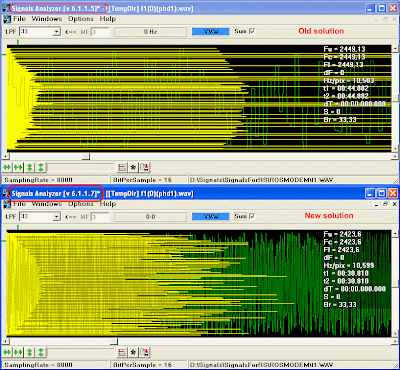Open Options menu in lower window
400x370 pixels.
(81, 204)
